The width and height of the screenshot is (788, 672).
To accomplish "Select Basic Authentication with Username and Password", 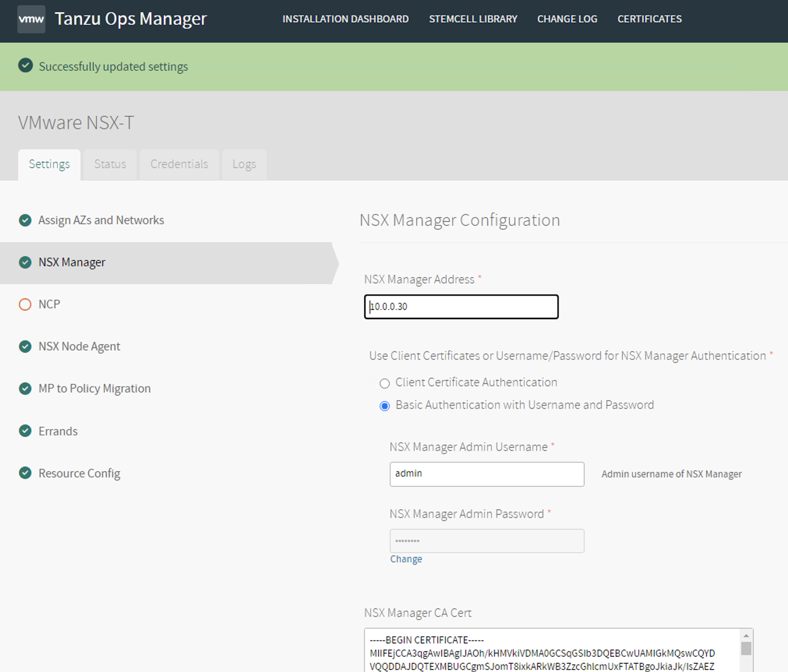I will [385, 406].
